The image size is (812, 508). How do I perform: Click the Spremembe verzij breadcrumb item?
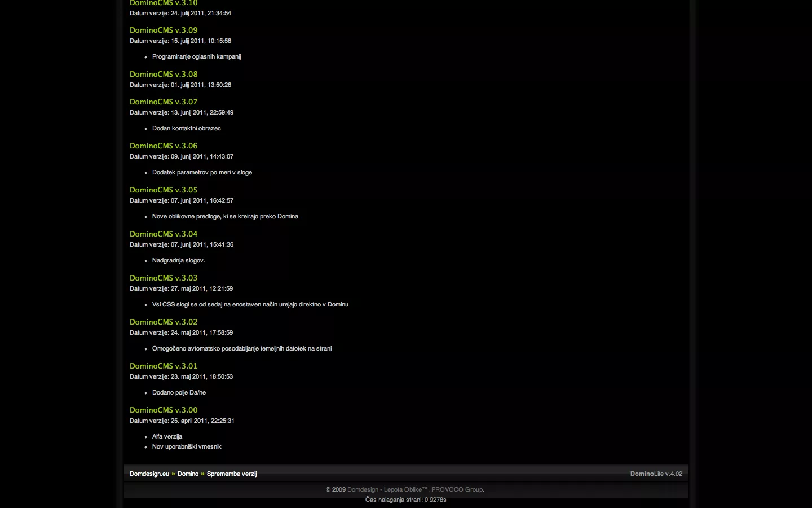232,474
